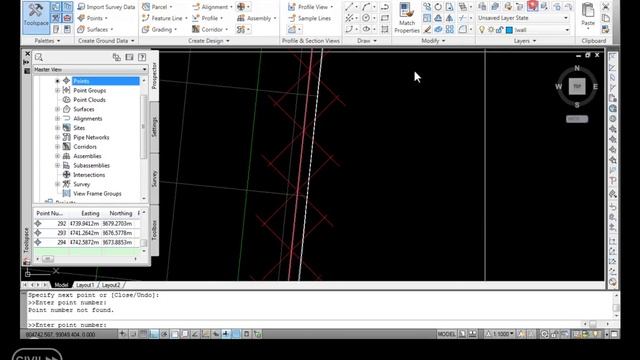The height and width of the screenshot is (360, 640).
Task: Select Corridors in the Prospector tree
Action: pos(85,147)
